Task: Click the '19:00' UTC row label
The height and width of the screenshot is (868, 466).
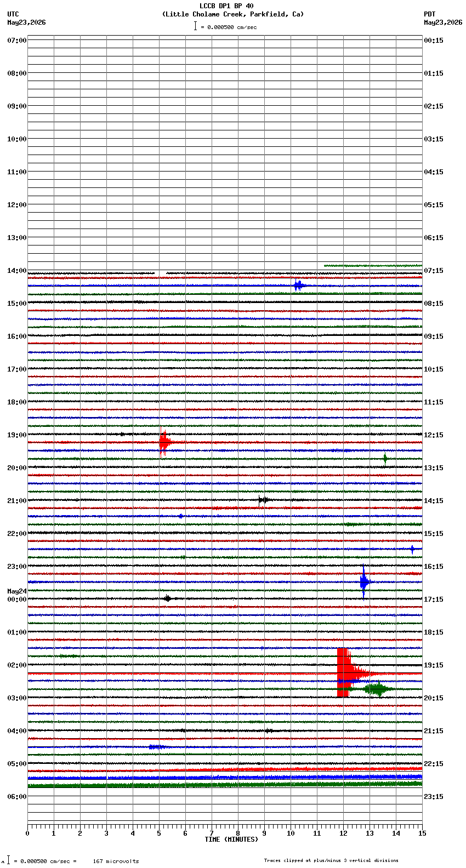Action: (x=17, y=435)
